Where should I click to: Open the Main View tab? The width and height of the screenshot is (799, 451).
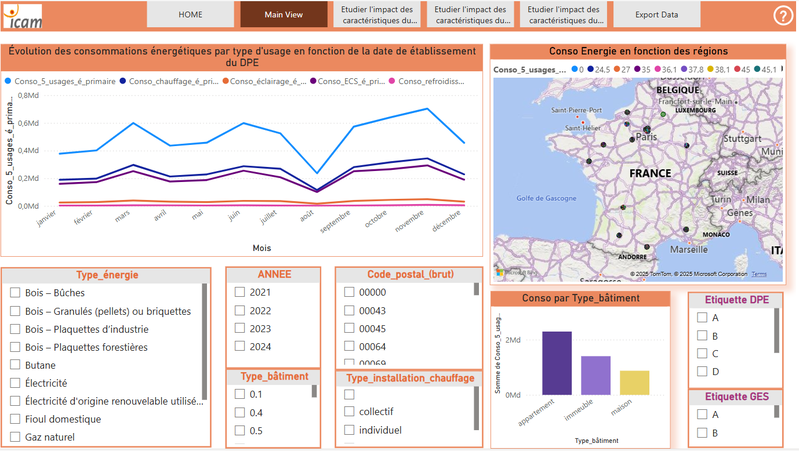tap(283, 15)
